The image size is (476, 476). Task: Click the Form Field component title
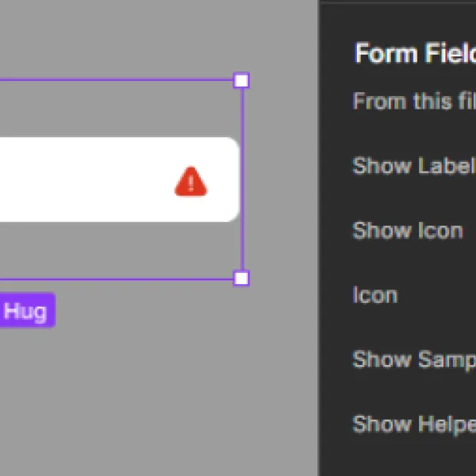[415, 53]
